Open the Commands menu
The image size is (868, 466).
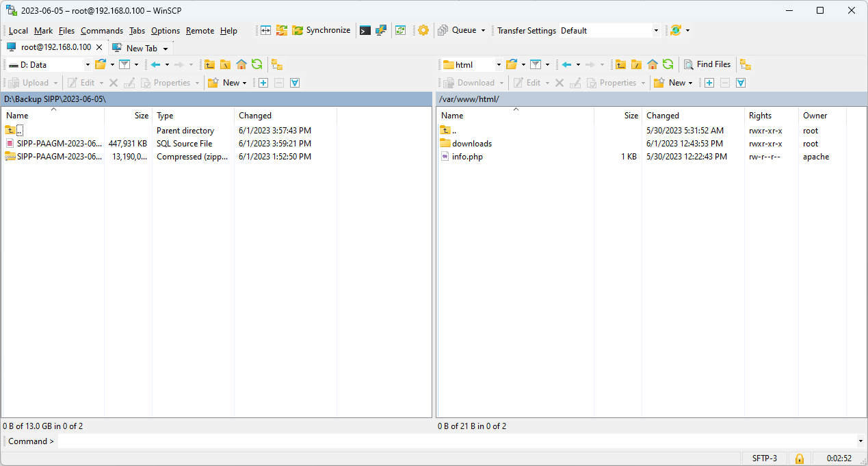tap(102, 31)
